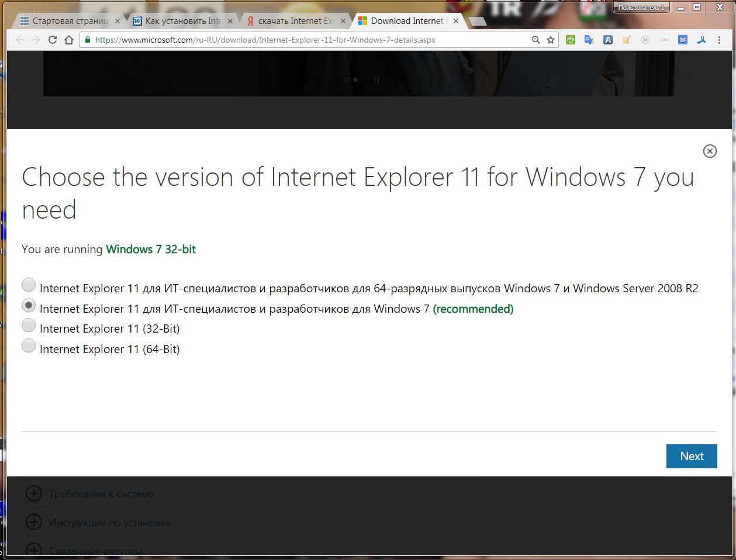Select Internet Explorer 11 (32-Bit) radio button

coord(28,326)
